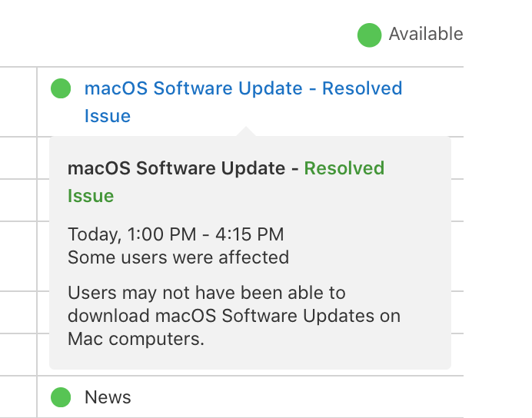Click "Mac computers." text in popup
The width and height of the screenshot is (532, 418).
(x=136, y=339)
